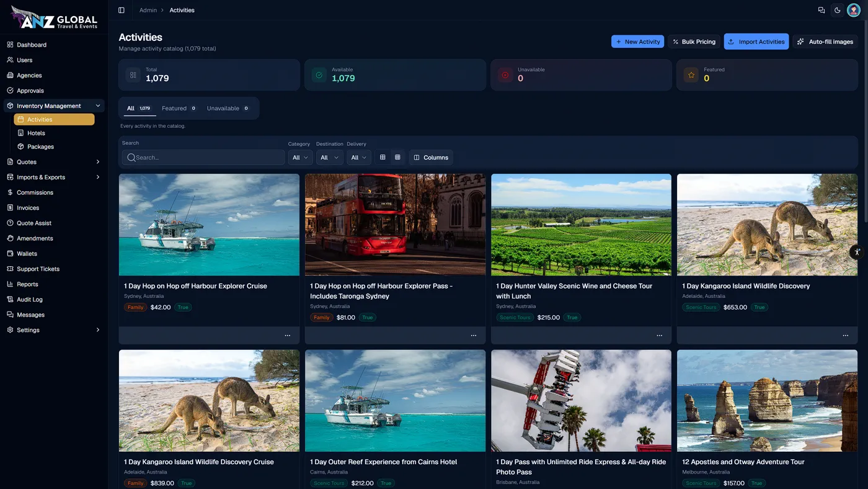This screenshot has height=489, width=868.
Task: Click the activity search field
Action: 203,158
